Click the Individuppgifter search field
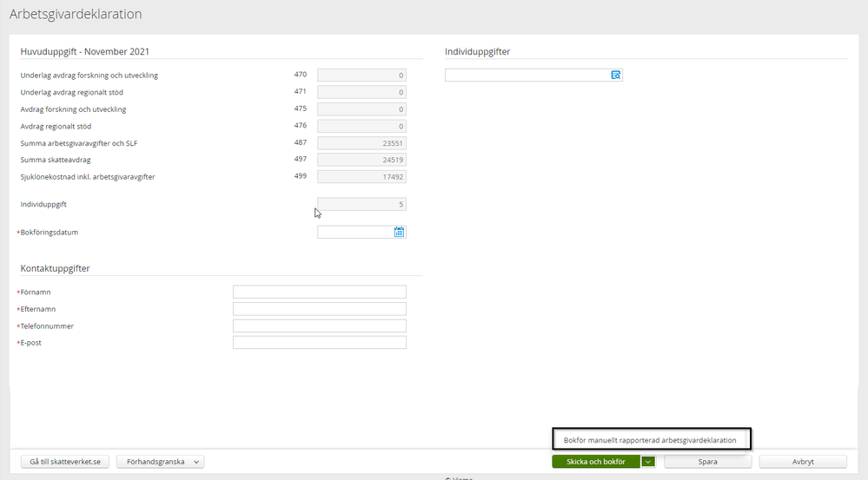Viewport: 868px width, 480px height. pyautogui.click(x=527, y=76)
